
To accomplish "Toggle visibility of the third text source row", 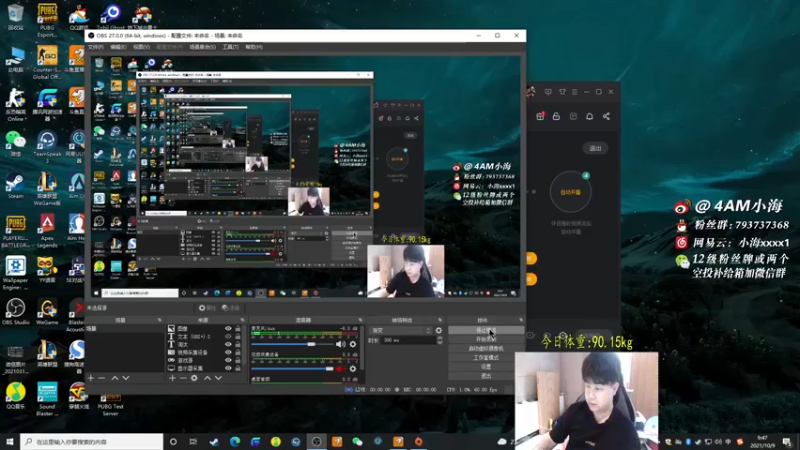I will pos(228,344).
